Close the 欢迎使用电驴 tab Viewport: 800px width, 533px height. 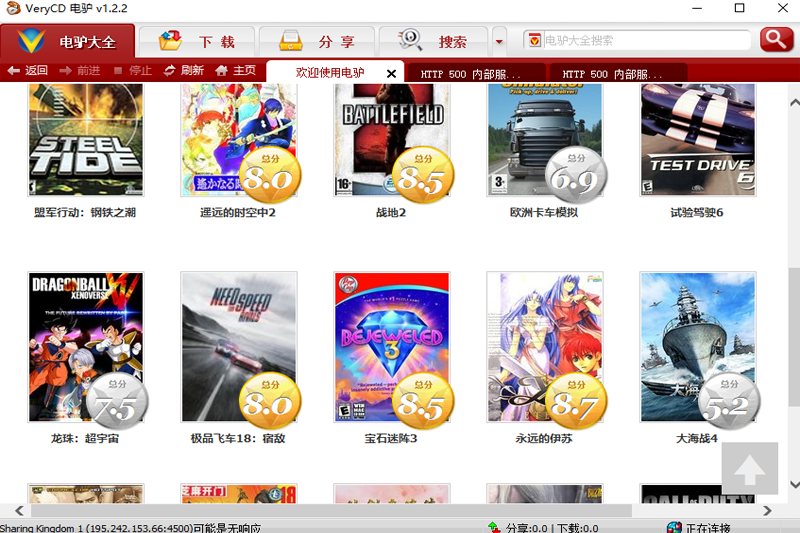391,74
